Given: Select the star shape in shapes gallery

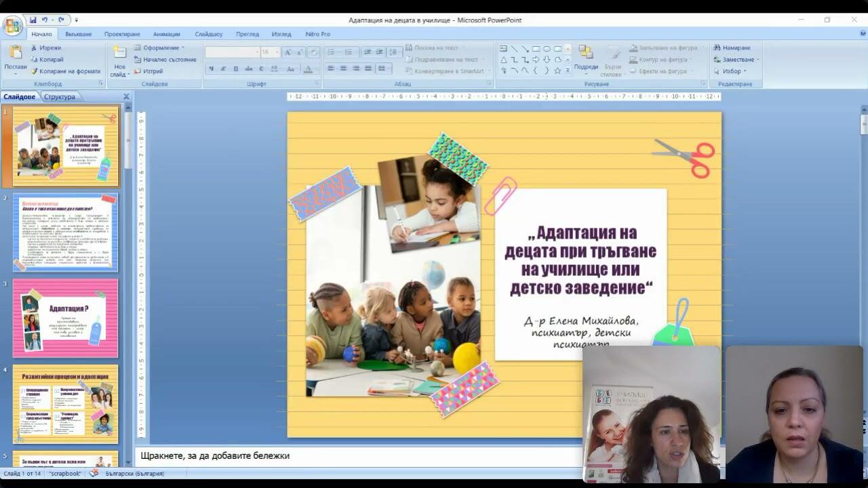Looking at the screenshot, I should pos(557,70).
